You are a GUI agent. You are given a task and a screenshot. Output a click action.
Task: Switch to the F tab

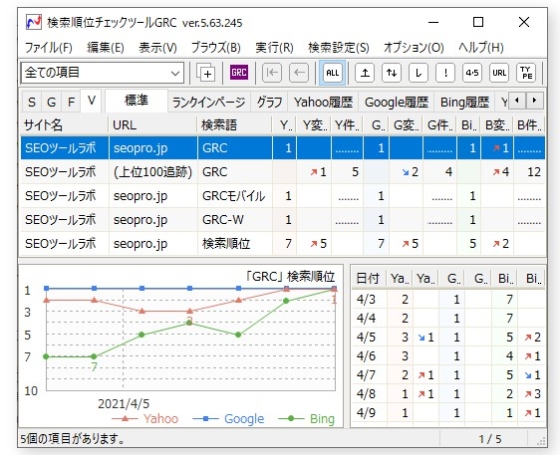[71, 102]
